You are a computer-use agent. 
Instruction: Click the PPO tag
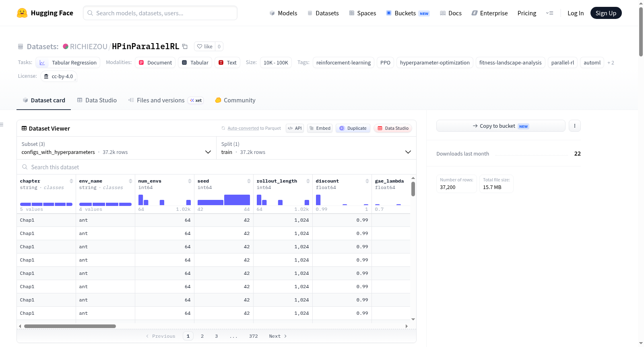pyautogui.click(x=385, y=62)
